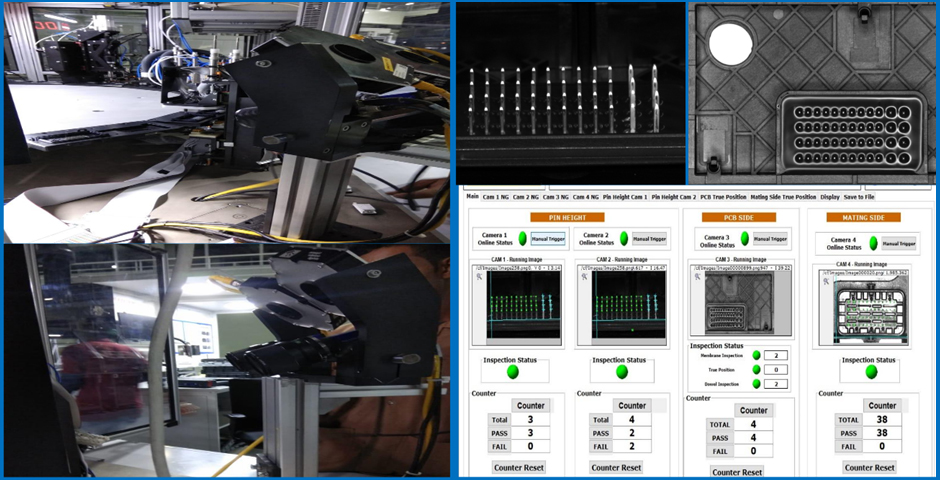Open the Display tab

[830, 197]
